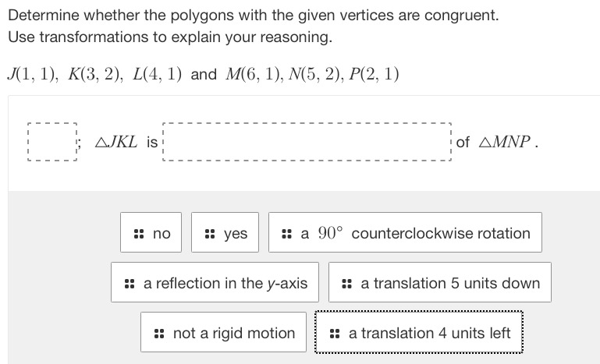This screenshot has width=600, height=364.
Task: Choose 'a reflection in the y-axis' tile
Action: [215, 282]
